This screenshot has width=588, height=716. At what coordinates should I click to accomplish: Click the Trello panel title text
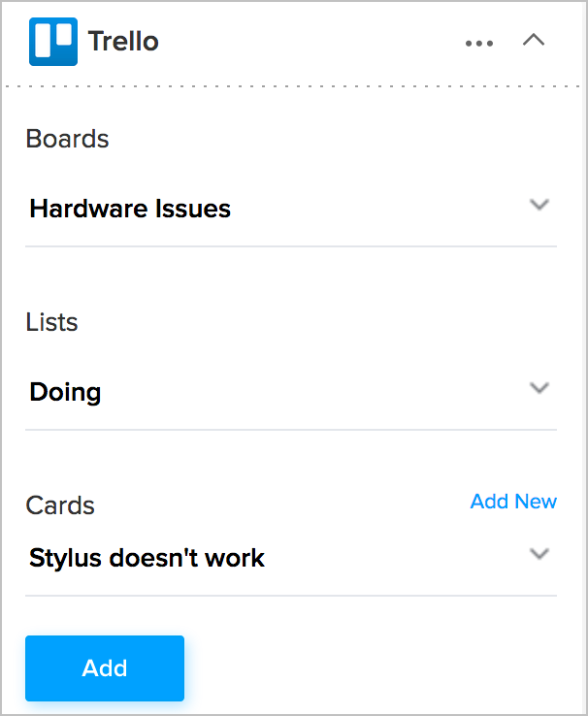click(x=123, y=42)
